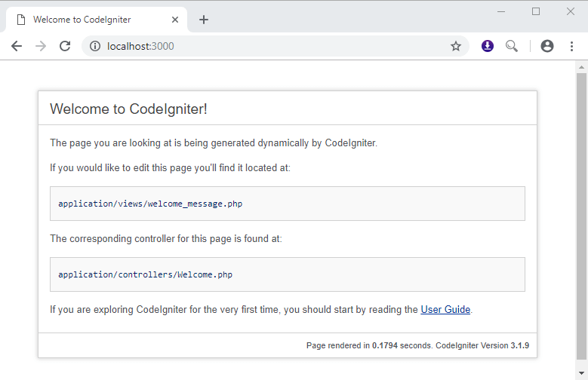Open the Chrome profile avatar
The image size is (588, 380).
(547, 46)
